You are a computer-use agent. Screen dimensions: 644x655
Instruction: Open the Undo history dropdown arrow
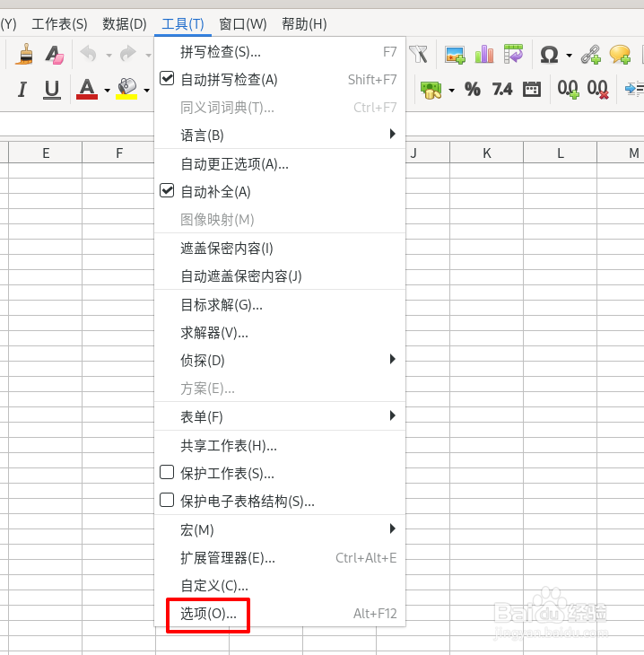109,55
